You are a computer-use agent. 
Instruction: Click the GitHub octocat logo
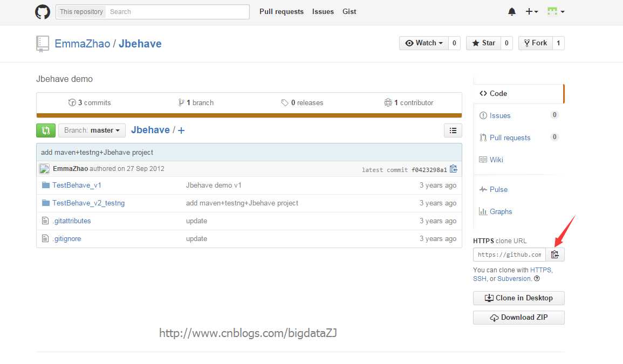point(43,11)
